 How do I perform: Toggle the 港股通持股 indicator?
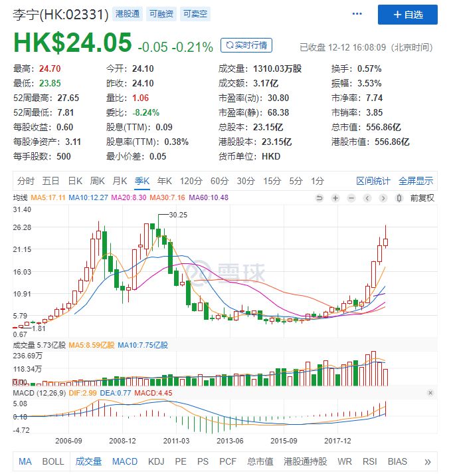click(306, 462)
